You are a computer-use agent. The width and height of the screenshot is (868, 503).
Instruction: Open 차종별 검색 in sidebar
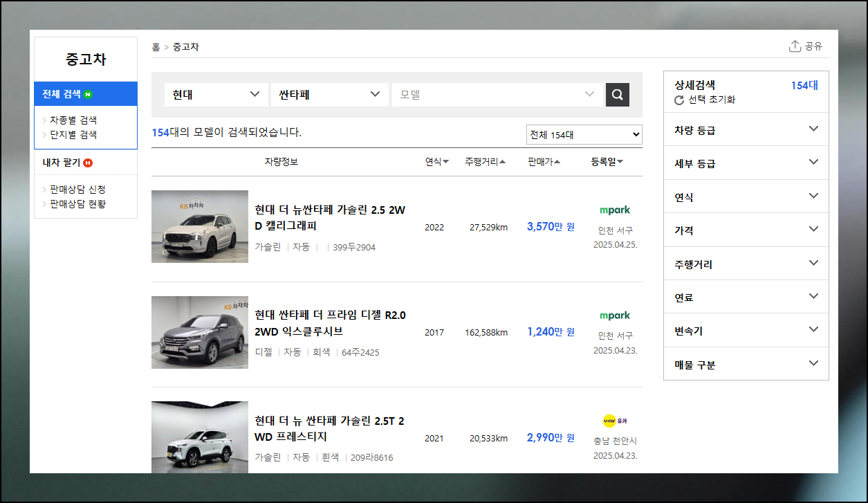tap(73, 120)
